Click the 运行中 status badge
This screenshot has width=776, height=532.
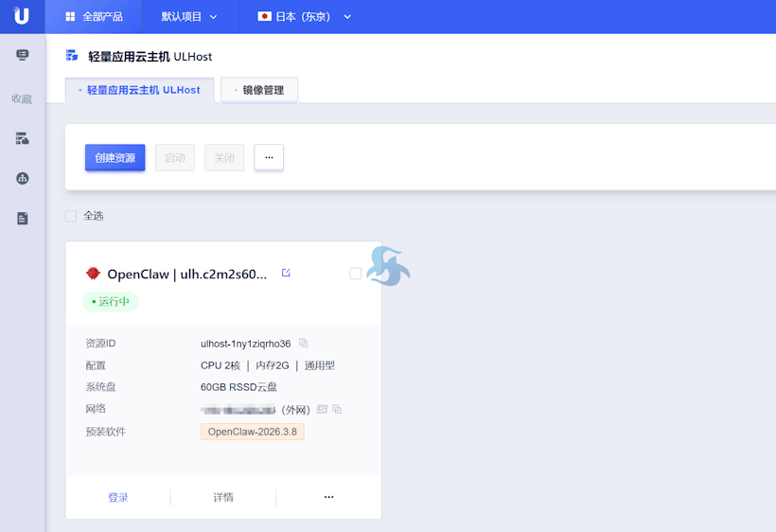(111, 301)
